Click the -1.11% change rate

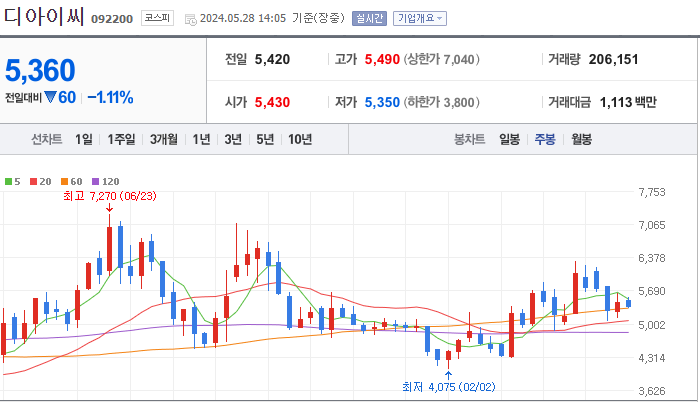tap(110, 97)
